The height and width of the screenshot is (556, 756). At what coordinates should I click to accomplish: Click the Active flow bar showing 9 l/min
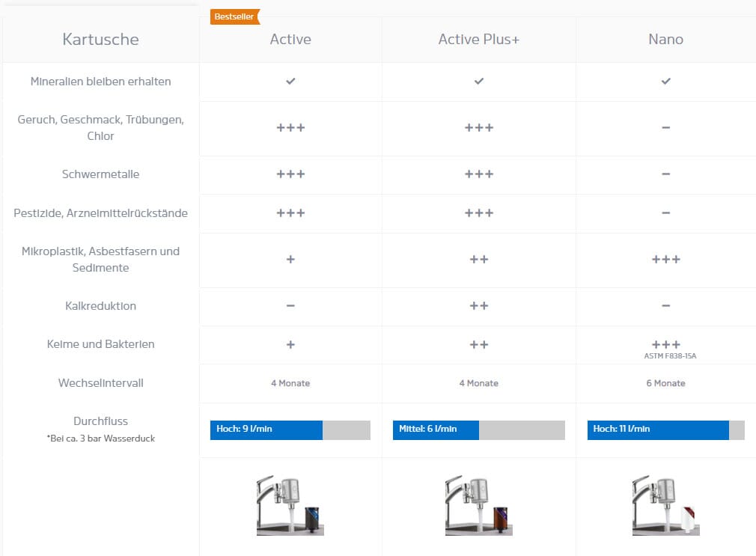point(290,430)
